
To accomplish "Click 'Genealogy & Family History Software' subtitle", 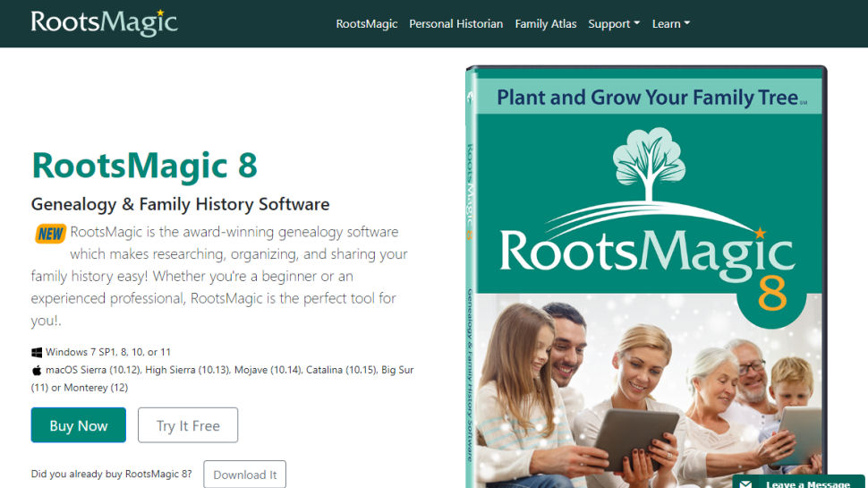I will tap(181, 204).
